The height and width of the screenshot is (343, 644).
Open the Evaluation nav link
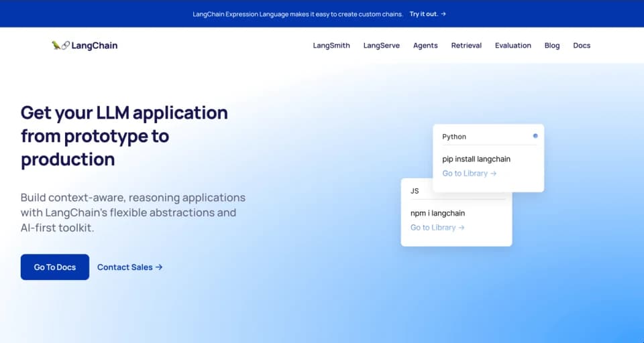513,46
